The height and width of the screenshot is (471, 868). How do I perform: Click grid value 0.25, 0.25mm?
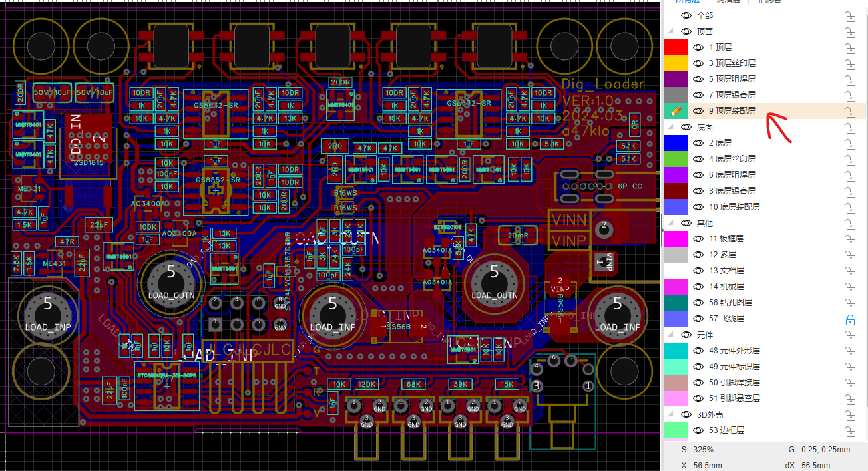825,450
